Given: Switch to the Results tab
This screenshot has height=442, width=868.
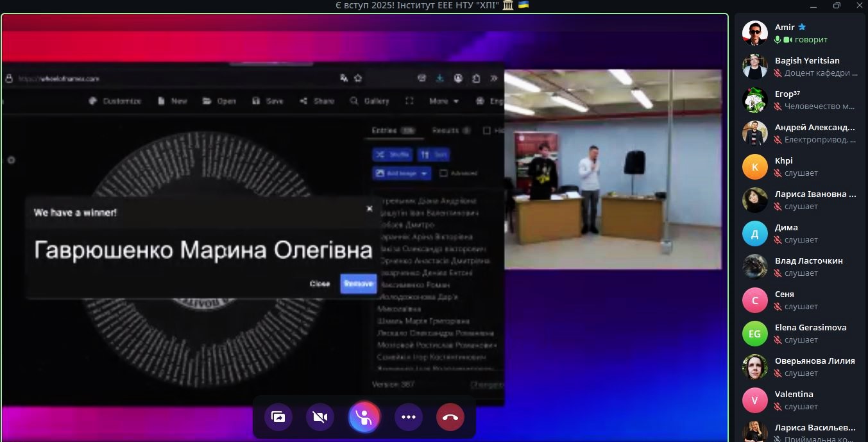Looking at the screenshot, I should [x=451, y=130].
